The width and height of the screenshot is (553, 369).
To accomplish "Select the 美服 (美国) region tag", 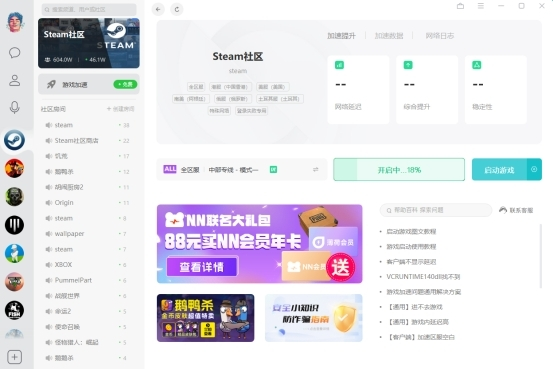I will 273,87.
